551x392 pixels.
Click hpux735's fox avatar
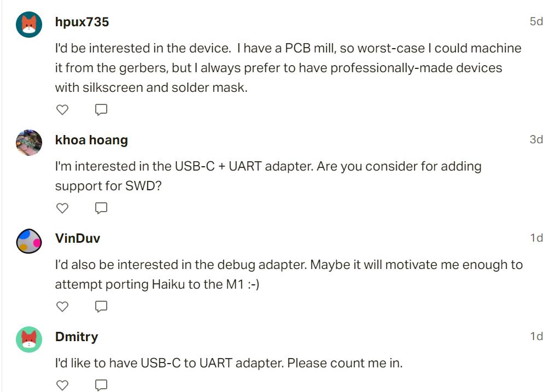click(30, 25)
